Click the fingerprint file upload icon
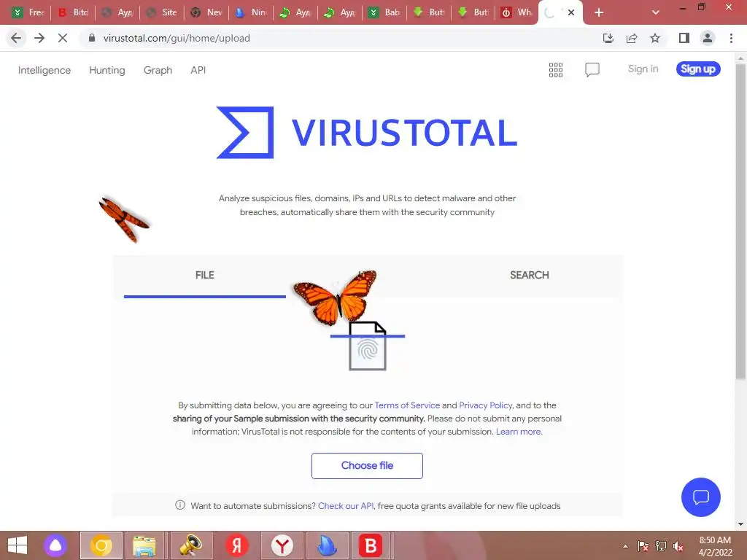747x560 pixels. point(368,346)
